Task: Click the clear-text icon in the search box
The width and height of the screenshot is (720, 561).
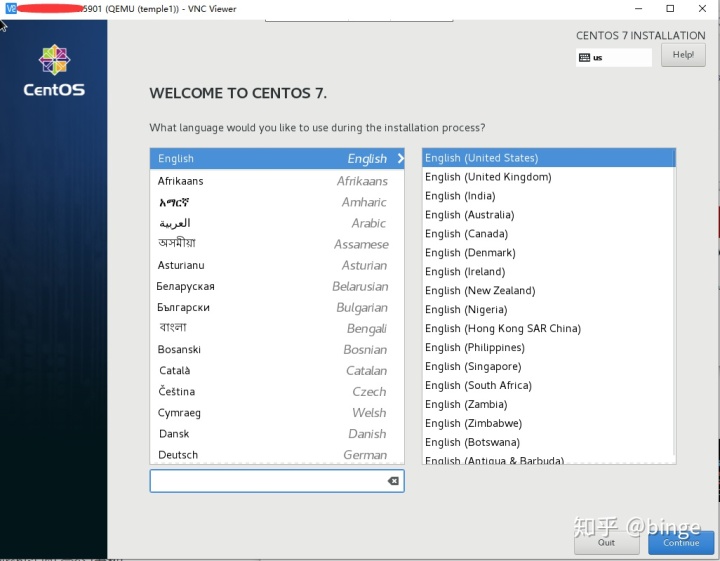Action: click(x=393, y=481)
